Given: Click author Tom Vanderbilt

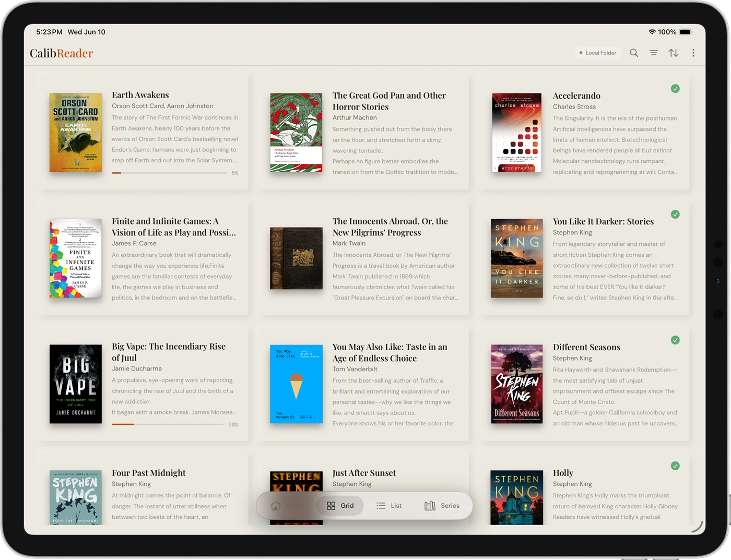Looking at the screenshot, I should tap(355, 369).
